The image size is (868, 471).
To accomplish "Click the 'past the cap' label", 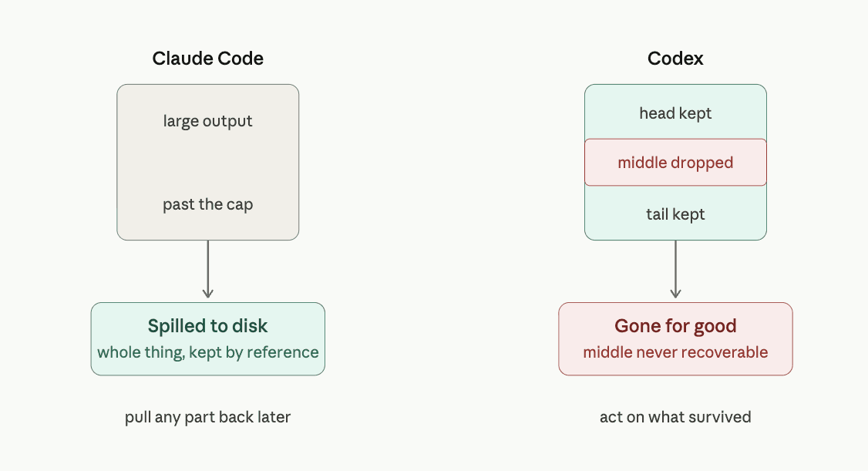I will [x=207, y=204].
